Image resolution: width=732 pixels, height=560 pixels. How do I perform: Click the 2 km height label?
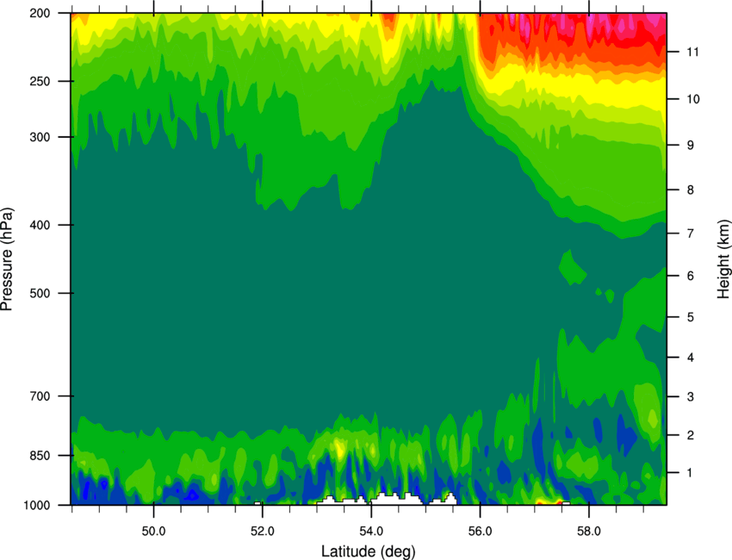pos(691,435)
